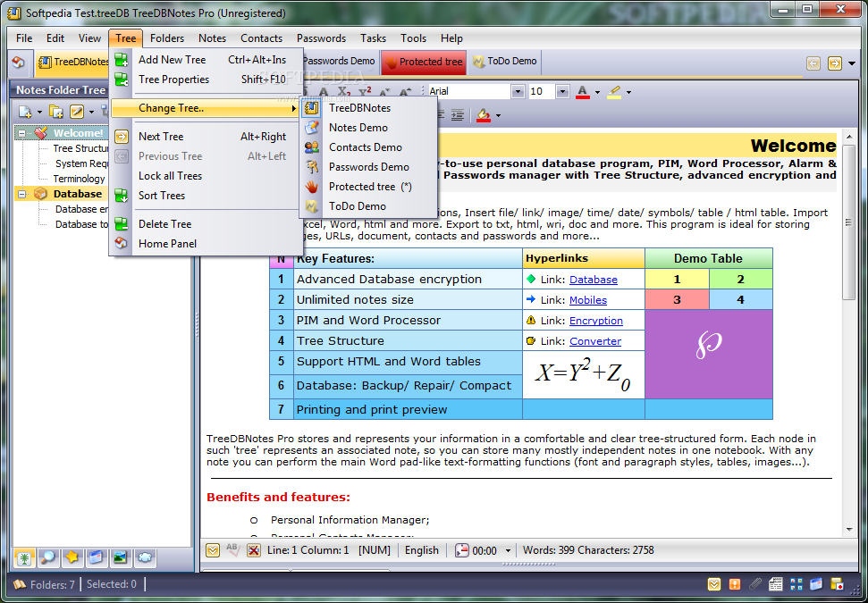The height and width of the screenshot is (603, 868).
Task: Click the increase indent icon
Action: (458, 115)
